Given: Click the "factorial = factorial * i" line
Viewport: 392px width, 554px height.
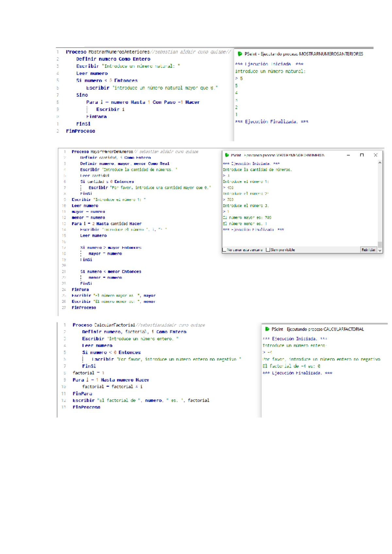Looking at the screenshot, I should (112, 387).
